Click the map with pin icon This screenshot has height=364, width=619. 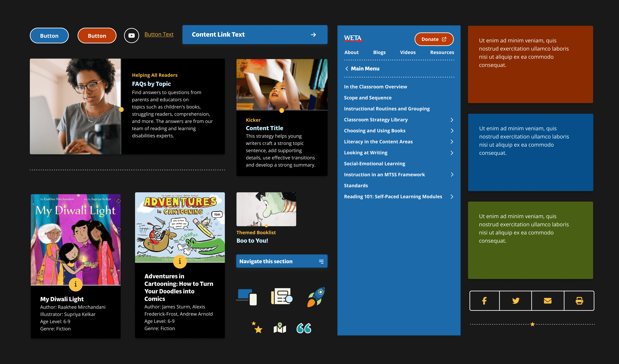coord(280,328)
